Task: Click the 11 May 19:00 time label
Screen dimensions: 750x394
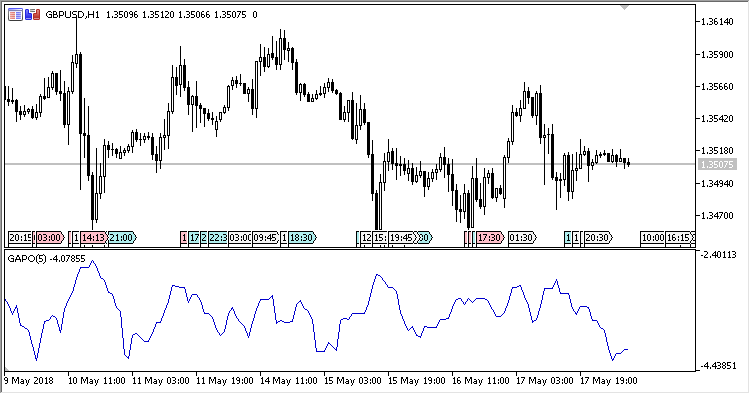Action: click(225, 381)
